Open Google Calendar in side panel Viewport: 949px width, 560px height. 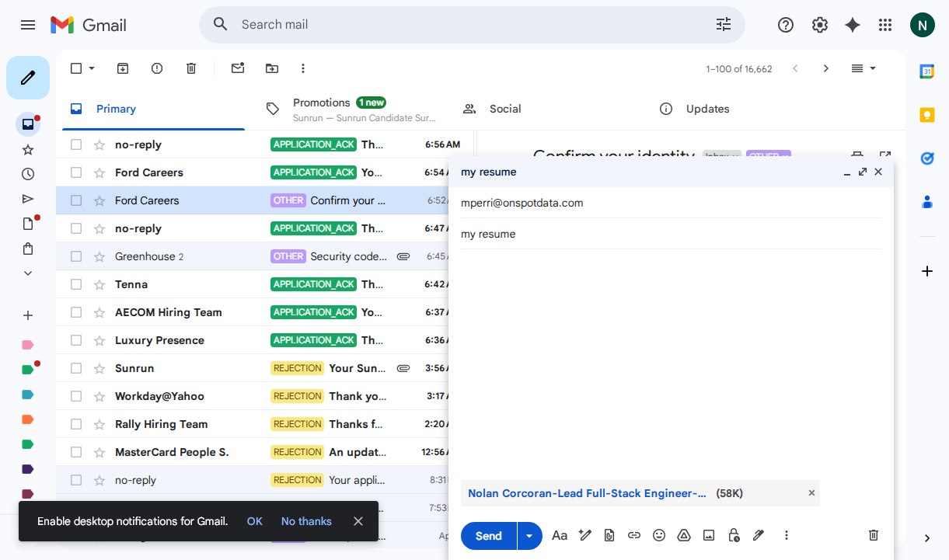[926, 71]
